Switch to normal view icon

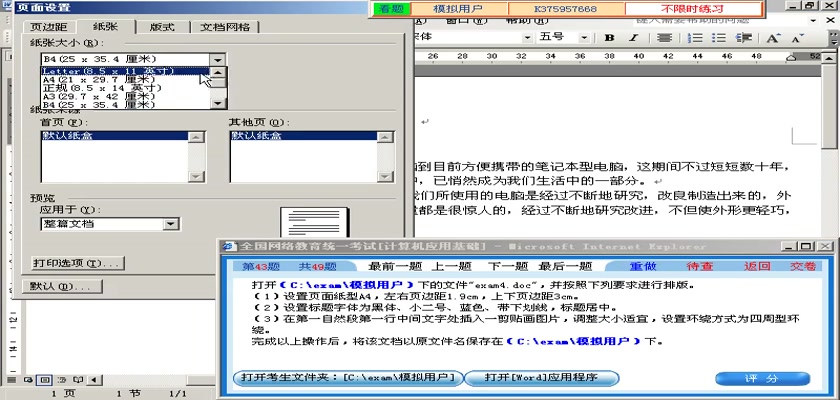11,380
